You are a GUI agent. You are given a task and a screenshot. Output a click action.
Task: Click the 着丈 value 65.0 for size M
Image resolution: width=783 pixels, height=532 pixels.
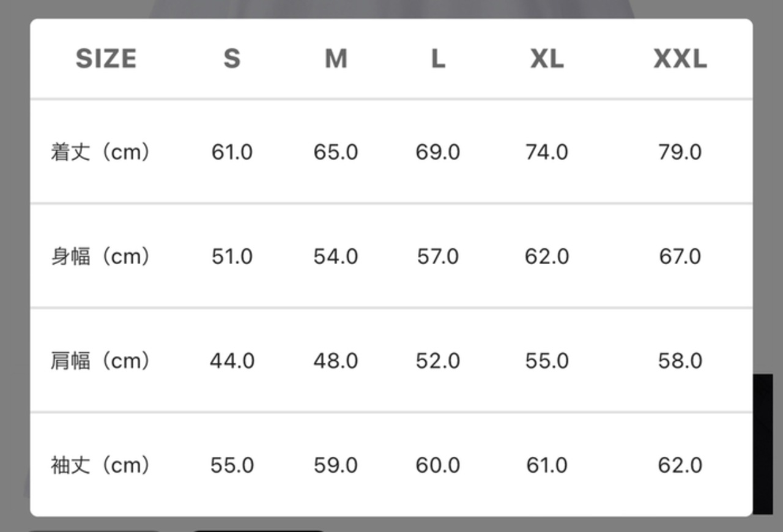(336, 152)
